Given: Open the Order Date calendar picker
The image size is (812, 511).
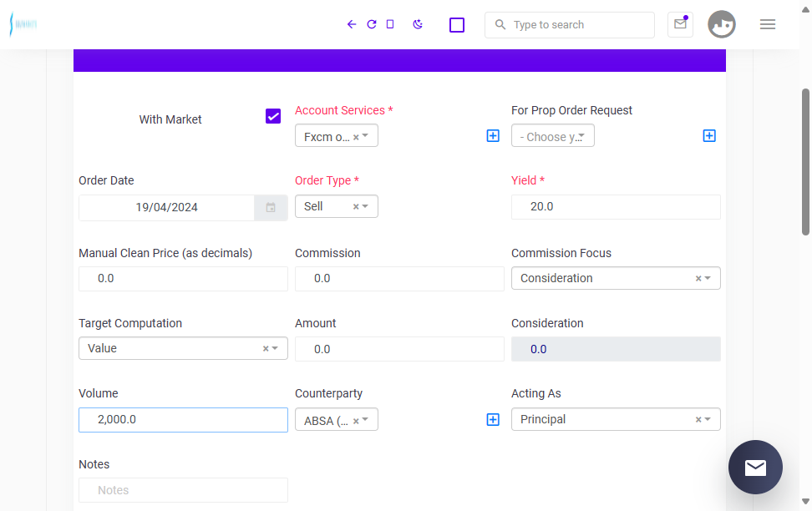Looking at the screenshot, I should pyautogui.click(x=271, y=208).
